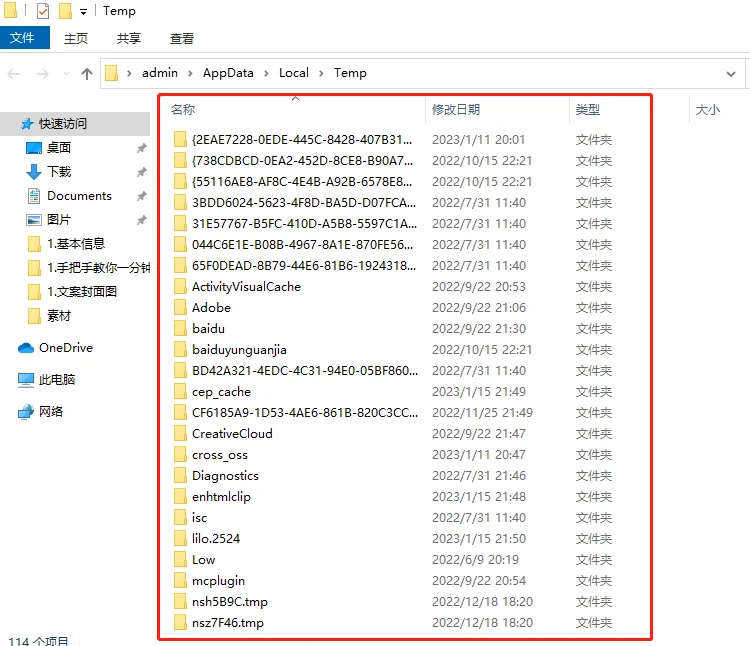Click the pin icon next to Documents
Screen dimensions: 750x646
click(x=141, y=196)
